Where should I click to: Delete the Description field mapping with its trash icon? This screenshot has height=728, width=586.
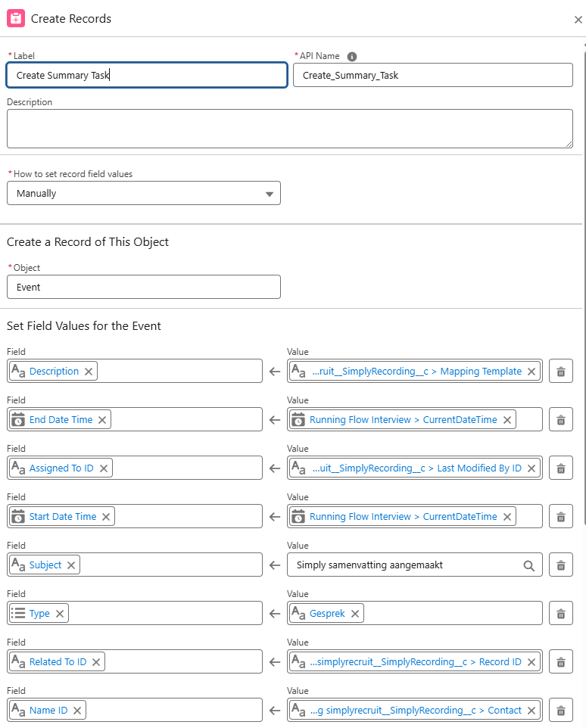560,371
